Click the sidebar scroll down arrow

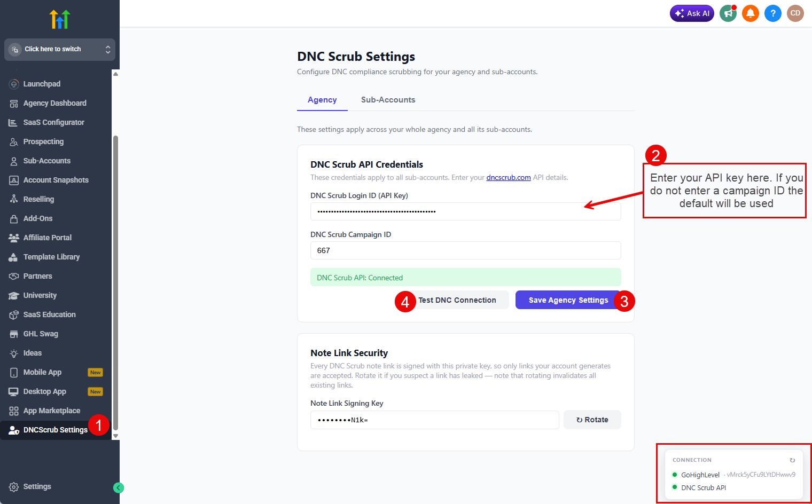pos(115,436)
